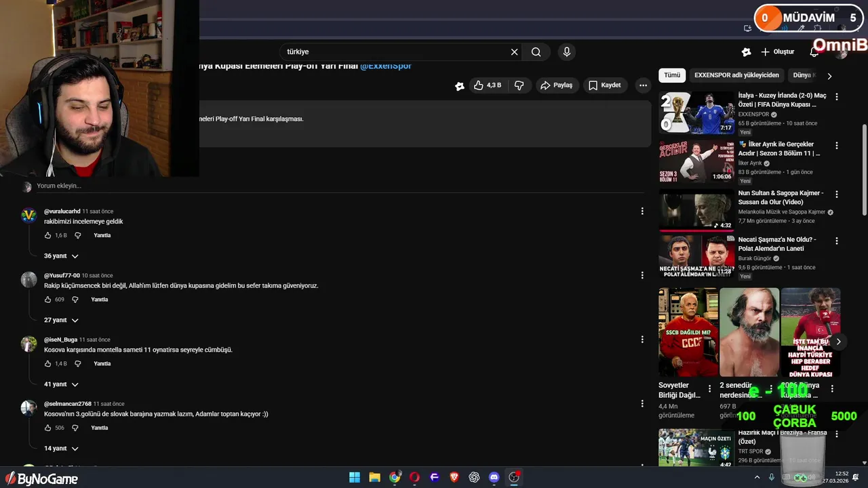Open Opera from the taskbar

coord(414,477)
